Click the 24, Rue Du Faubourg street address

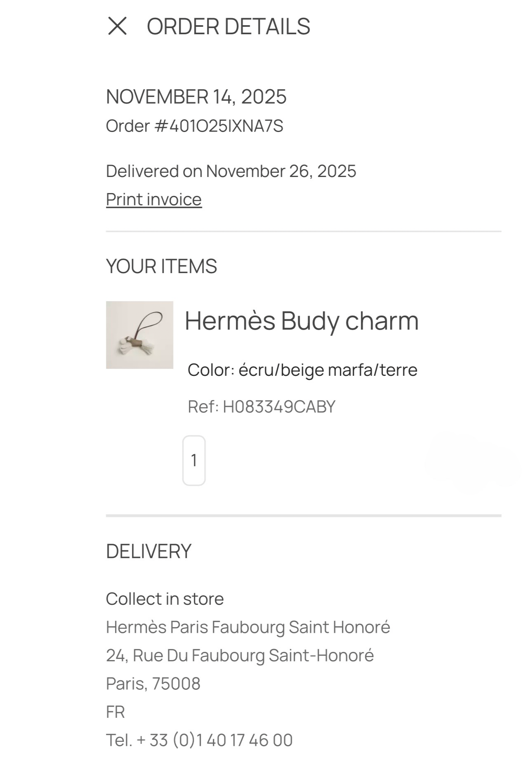tap(240, 656)
